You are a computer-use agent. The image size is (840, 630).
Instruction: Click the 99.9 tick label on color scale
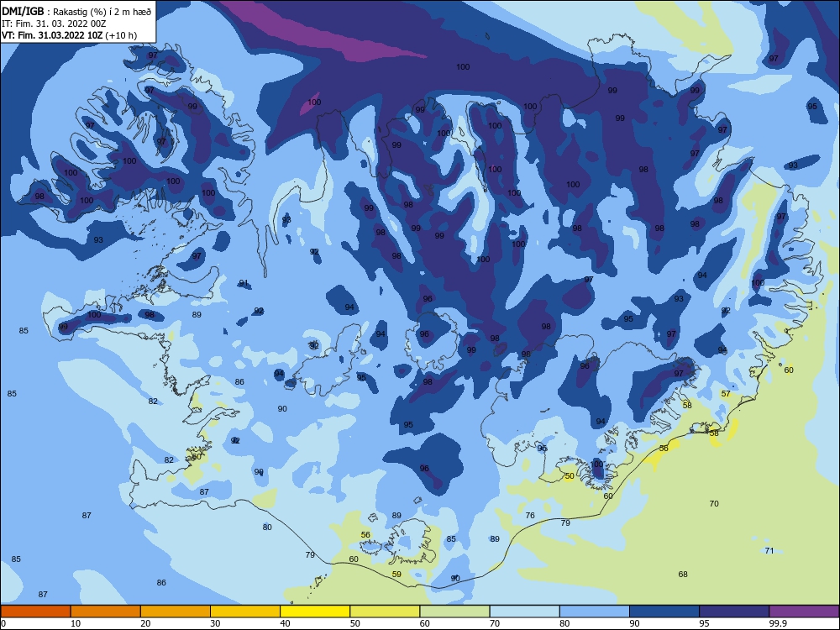click(x=778, y=623)
